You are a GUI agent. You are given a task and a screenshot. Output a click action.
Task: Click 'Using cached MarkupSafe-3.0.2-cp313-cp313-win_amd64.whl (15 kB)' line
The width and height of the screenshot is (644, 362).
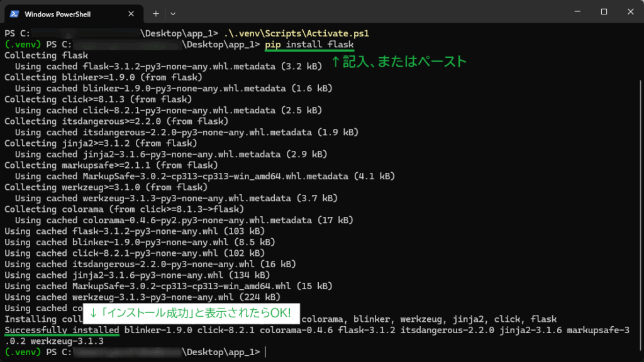click(x=169, y=286)
